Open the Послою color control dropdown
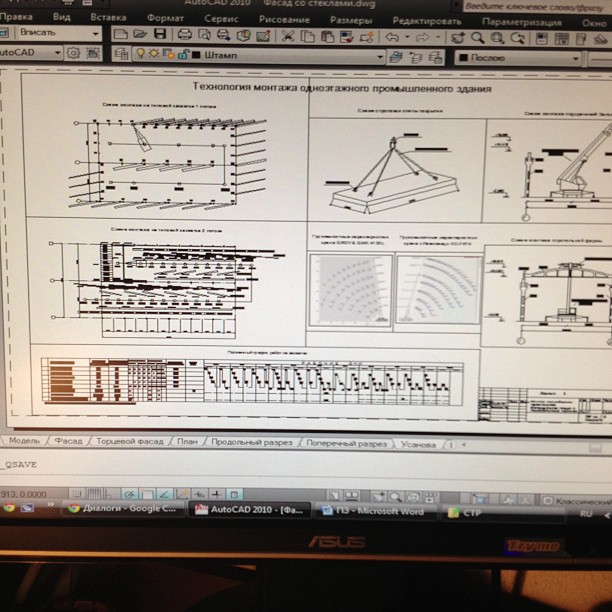The width and height of the screenshot is (612, 612). point(575,59)
